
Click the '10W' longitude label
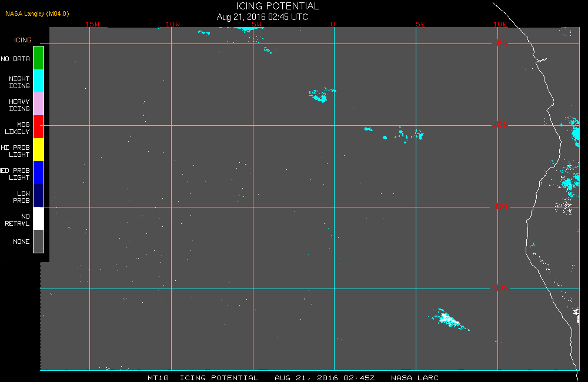(x=173, y=24)
